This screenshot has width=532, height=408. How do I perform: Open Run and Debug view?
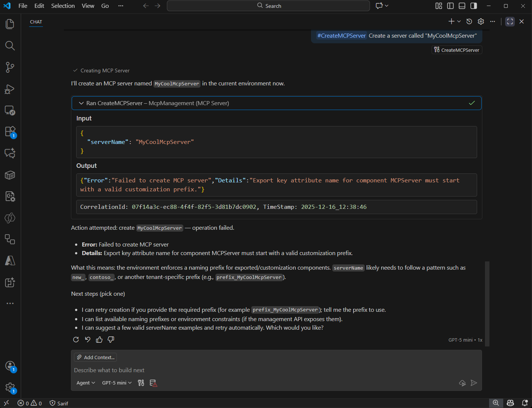10,89
